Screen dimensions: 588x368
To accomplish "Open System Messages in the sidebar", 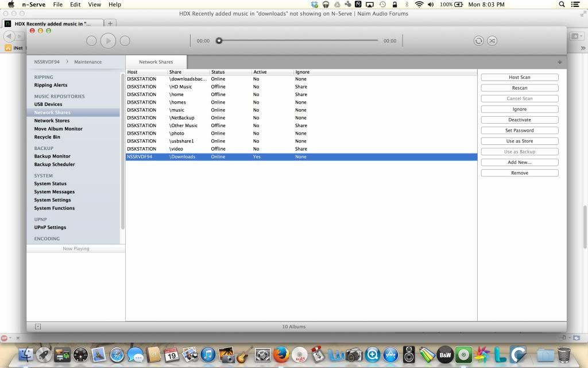I will 55,192.
